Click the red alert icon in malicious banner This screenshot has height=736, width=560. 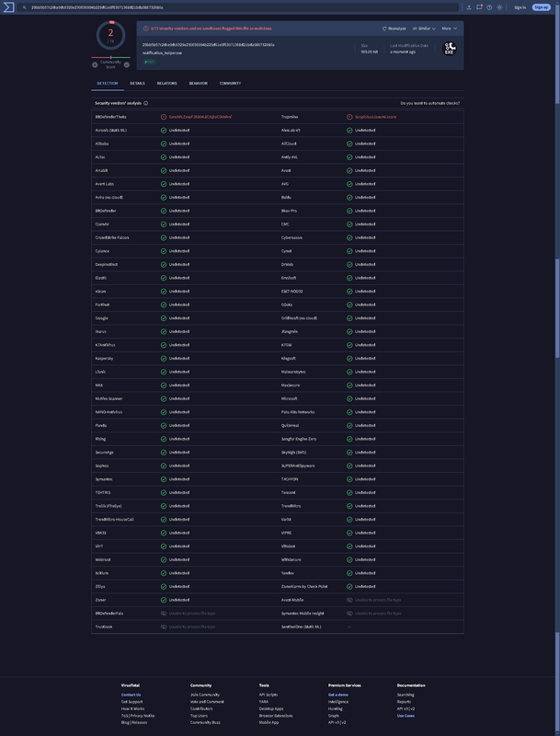[x=146, y=29]
